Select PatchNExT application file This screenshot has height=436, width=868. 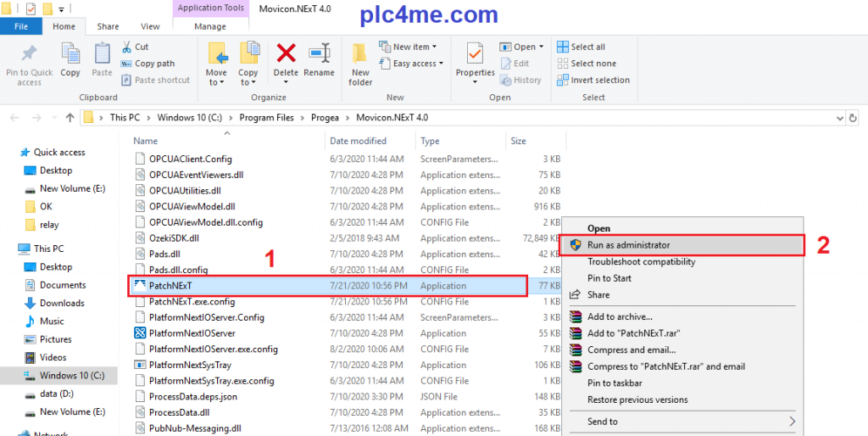(x=171, y=286)
